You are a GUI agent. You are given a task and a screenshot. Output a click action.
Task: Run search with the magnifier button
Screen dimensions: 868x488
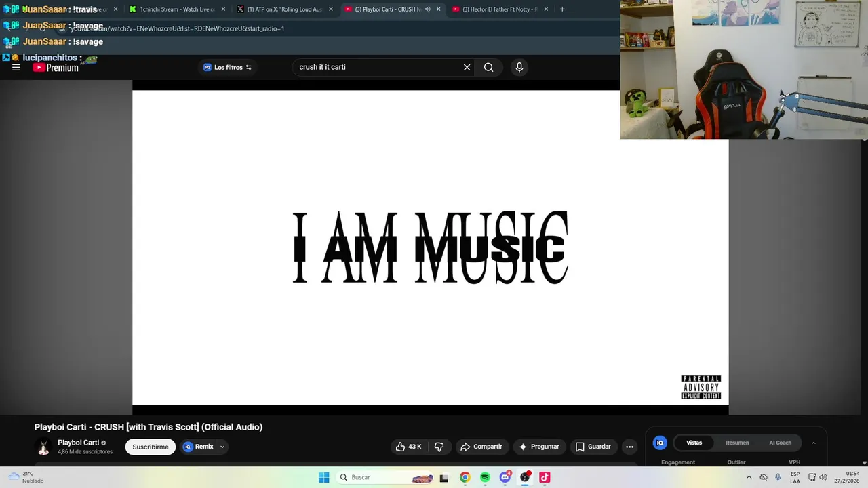pos(488,68)
